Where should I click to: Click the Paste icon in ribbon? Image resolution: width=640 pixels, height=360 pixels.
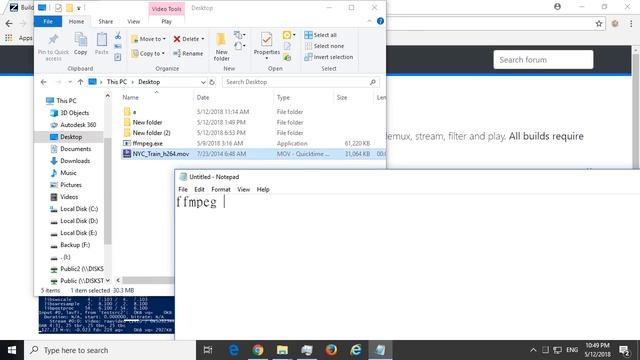(x=102, y=40)
